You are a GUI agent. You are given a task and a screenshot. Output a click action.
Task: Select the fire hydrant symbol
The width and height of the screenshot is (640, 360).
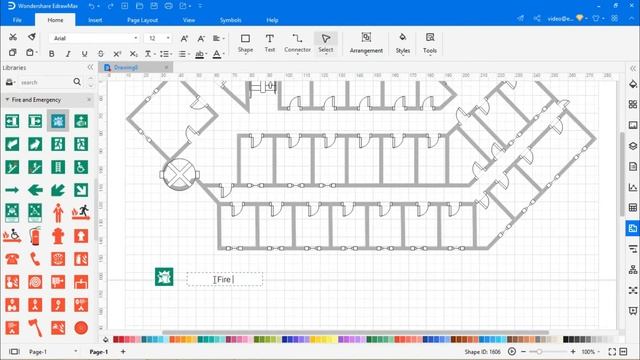58,236
